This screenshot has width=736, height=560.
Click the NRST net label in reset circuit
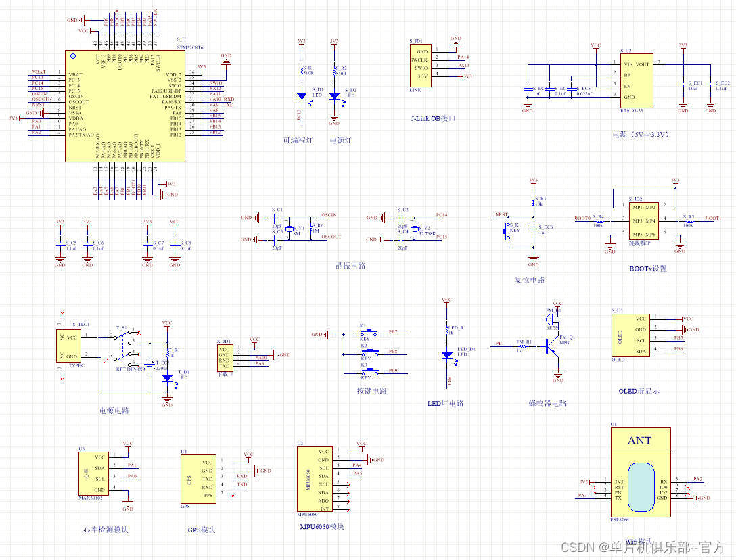(501, 214)
